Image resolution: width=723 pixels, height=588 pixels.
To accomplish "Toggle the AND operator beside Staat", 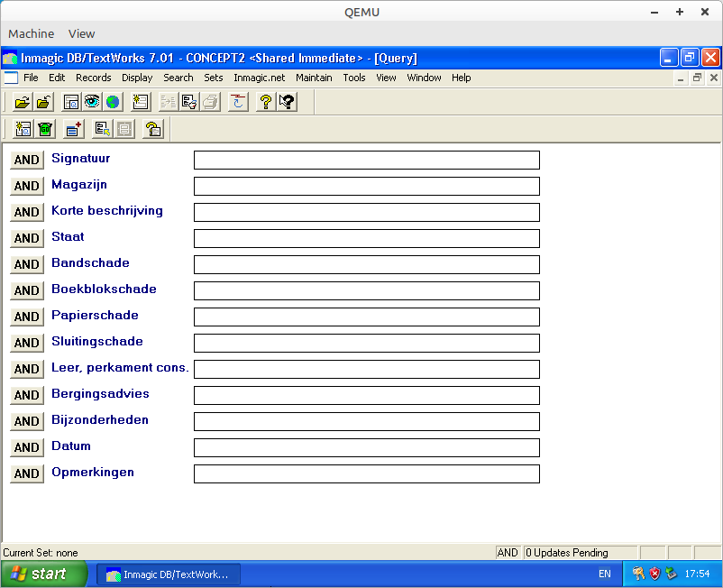I will tap(27, 238).
